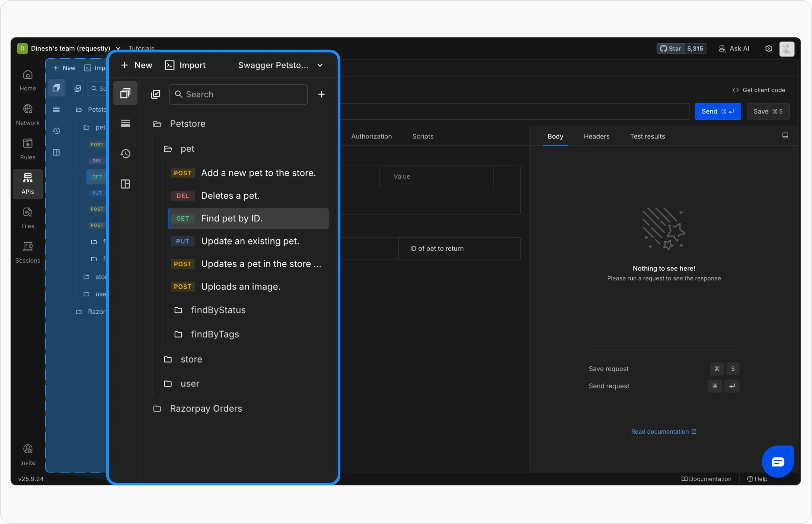Image resolution: width=812 pixels, height=524 pixels.
Task: Switch to the Headers response tab
Action: [596, 136]
